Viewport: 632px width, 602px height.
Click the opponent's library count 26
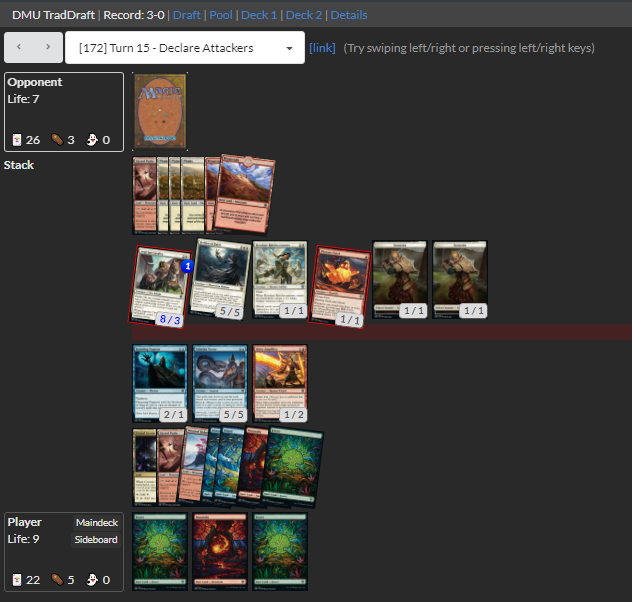point(33,140)
